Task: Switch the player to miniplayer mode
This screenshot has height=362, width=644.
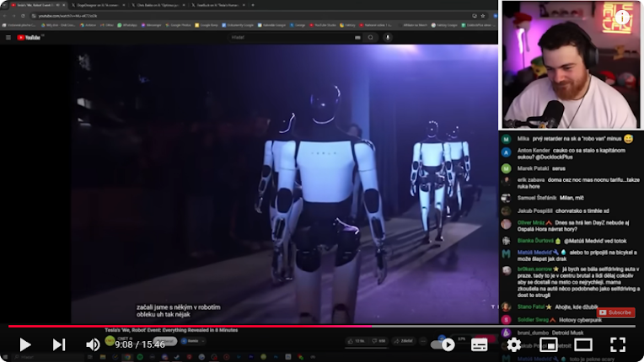Action: click(548, 345)
